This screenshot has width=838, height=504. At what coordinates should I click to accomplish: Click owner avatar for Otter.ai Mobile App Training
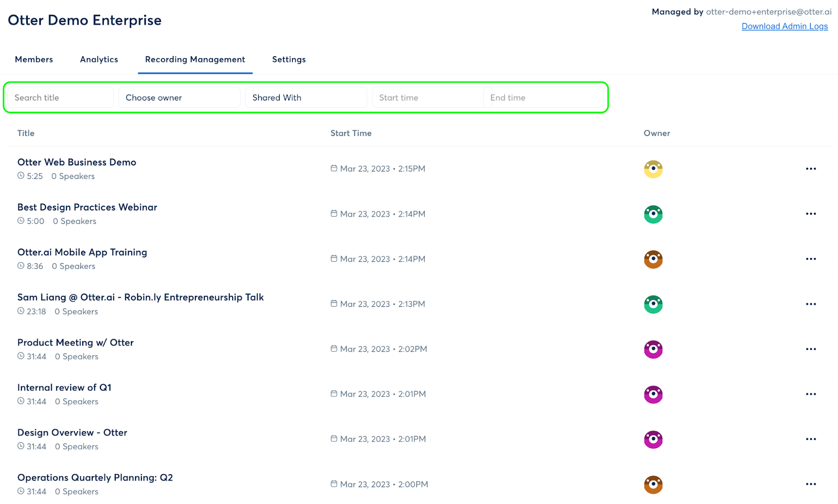pos(653,259)
